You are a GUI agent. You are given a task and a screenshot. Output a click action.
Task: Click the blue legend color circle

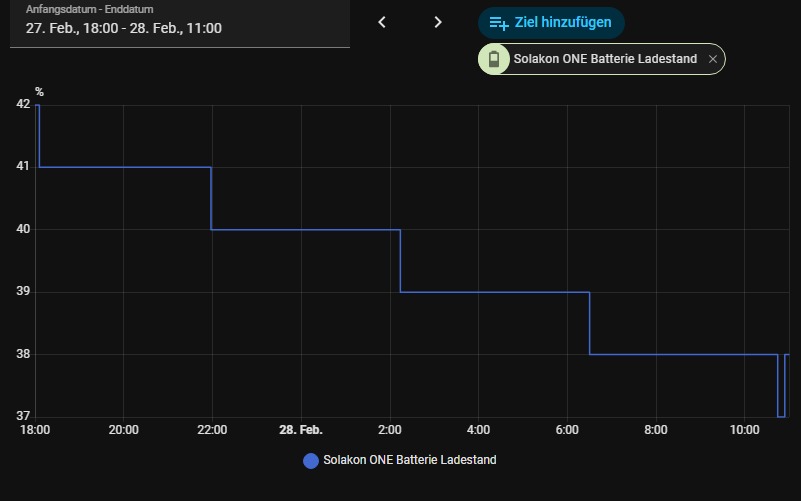coord(311,461)
